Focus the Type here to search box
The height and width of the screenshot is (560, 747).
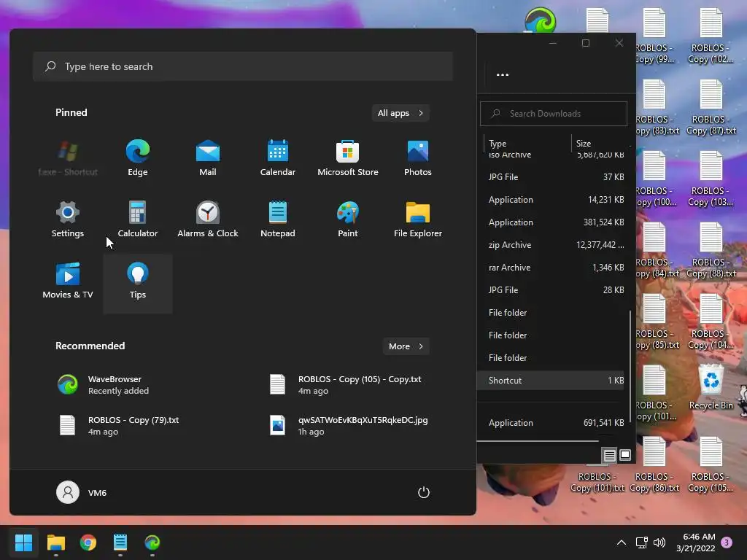(x=243, y=66)
